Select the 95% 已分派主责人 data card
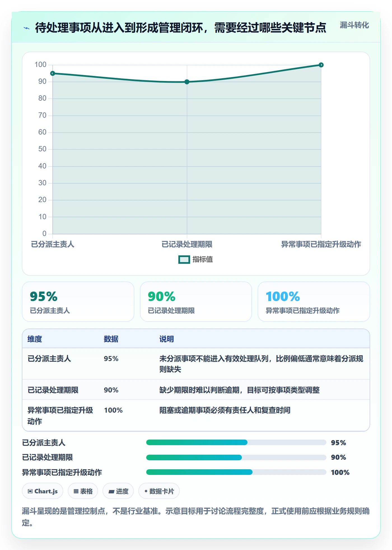This screenshot has width=392, height=550. [x=78, y=302]
